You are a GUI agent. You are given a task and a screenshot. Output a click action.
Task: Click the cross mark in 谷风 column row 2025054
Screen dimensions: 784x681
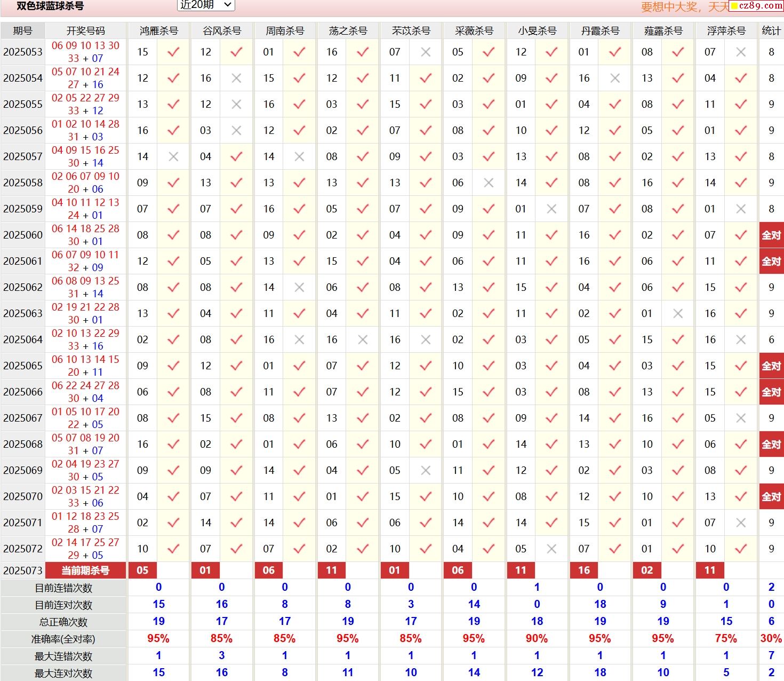[x=237, y=78]
